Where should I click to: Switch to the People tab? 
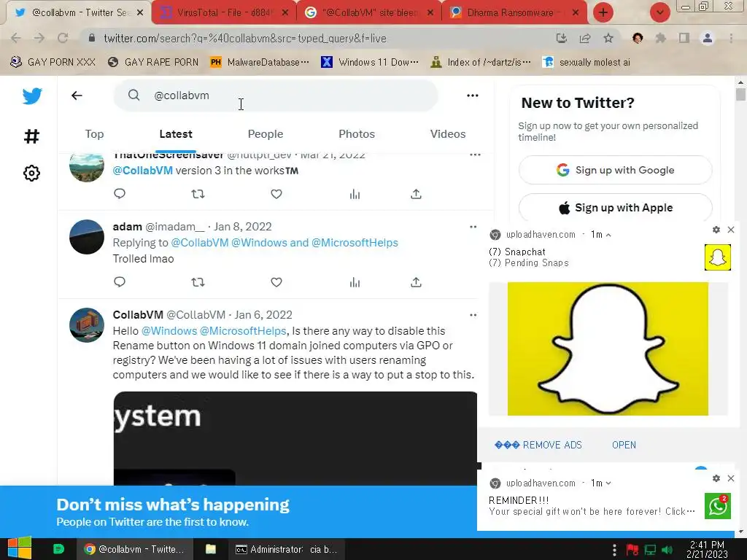(266, 134)
